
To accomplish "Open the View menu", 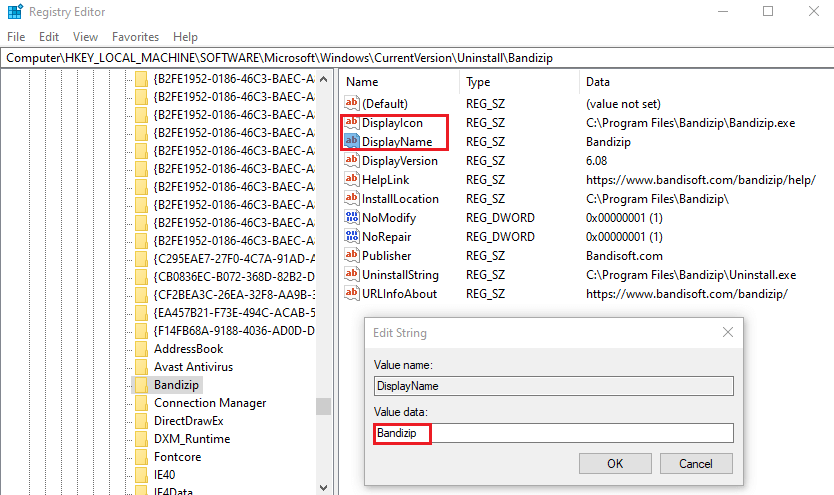I will [86, 37].
